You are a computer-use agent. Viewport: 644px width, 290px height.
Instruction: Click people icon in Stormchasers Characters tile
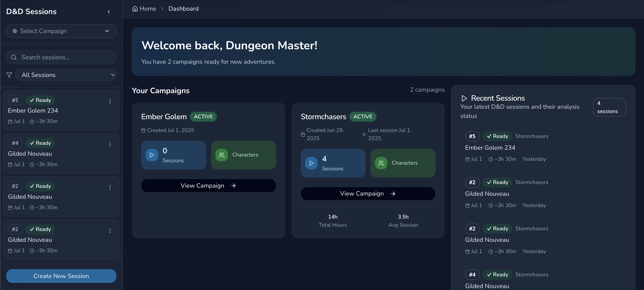(381, 163)
